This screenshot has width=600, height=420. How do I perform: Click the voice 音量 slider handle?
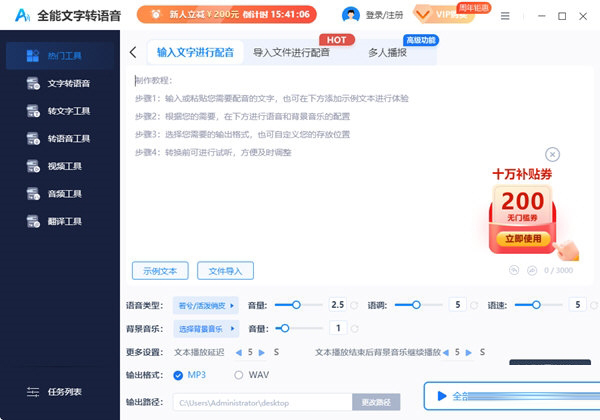pyautogui.click(x=294, y=304)
